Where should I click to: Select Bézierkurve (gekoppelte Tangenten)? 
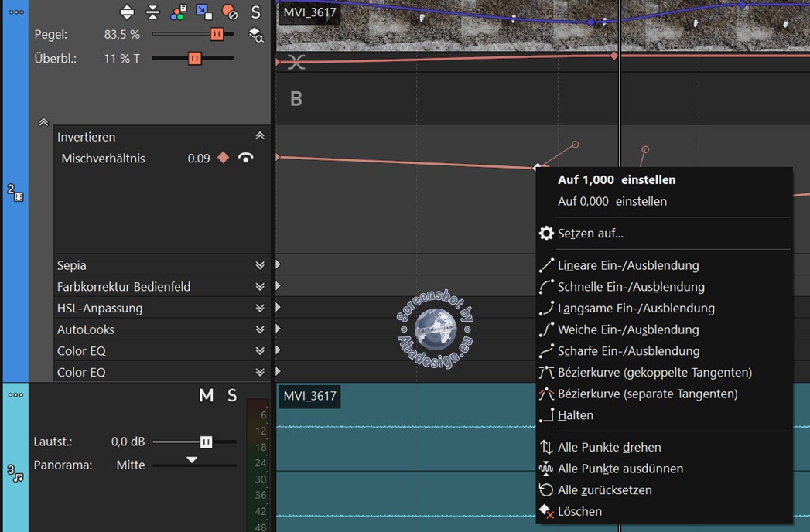(x=664, y=373)
